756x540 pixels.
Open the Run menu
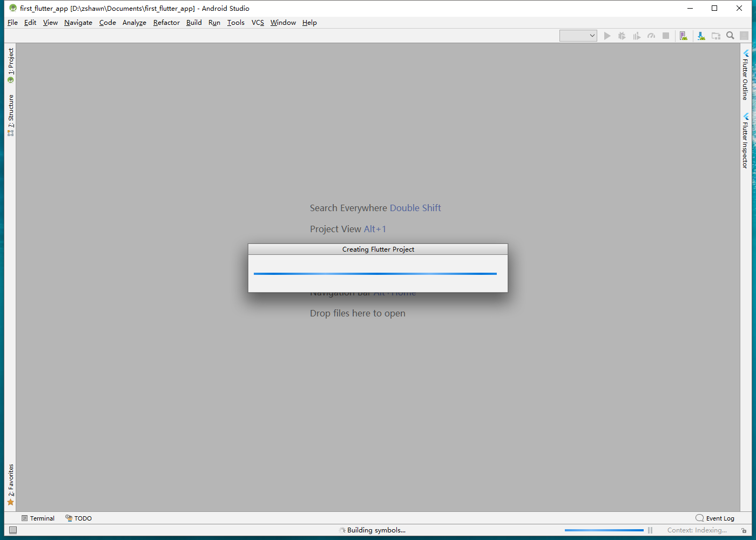coord(214,23)
